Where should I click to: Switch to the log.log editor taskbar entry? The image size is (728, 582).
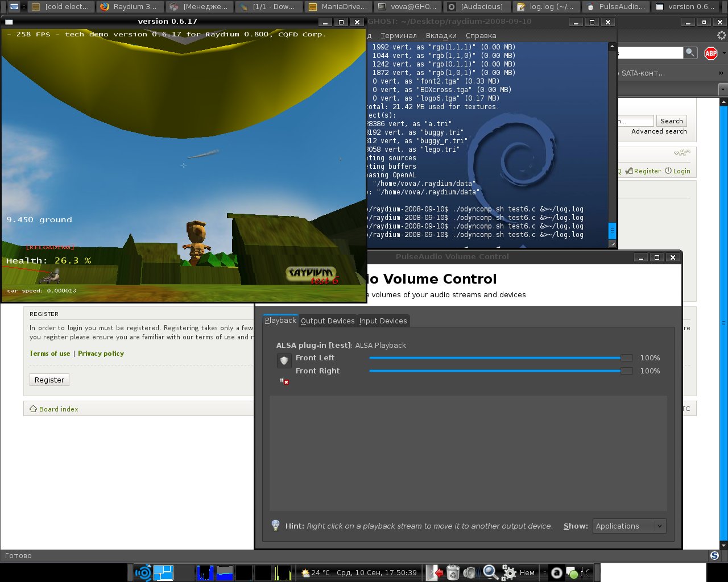[547, 7]
